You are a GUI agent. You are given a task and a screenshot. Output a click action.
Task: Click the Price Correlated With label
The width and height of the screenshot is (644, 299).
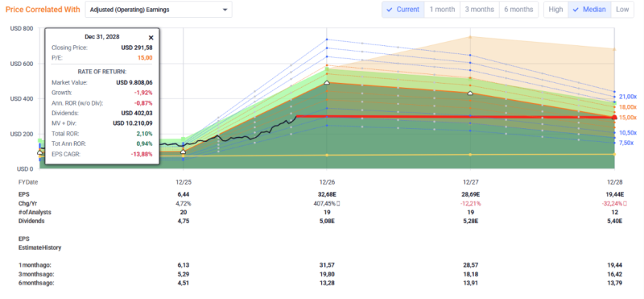[43, 10]
